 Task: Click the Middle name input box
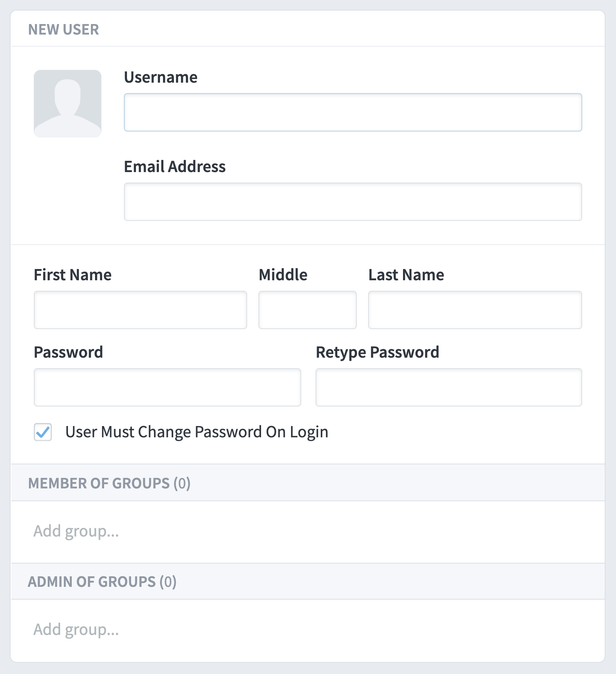click(x=308, y=310)
